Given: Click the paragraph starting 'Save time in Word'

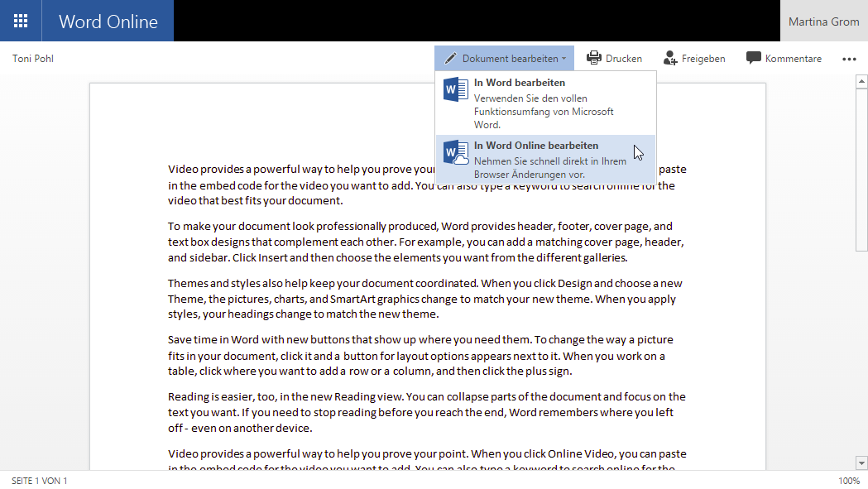Looking at the screenshot, I should click(420, 356).
